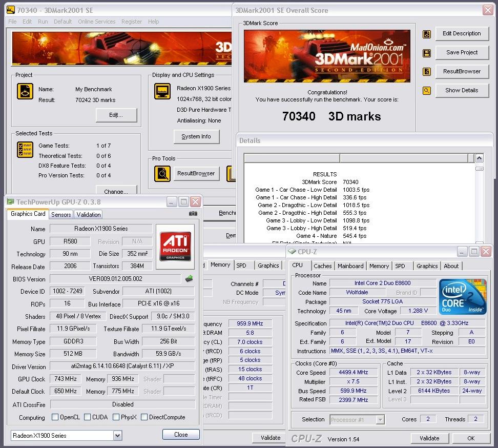Toggle the PhysX checkbox in GPU-Z

116,417
